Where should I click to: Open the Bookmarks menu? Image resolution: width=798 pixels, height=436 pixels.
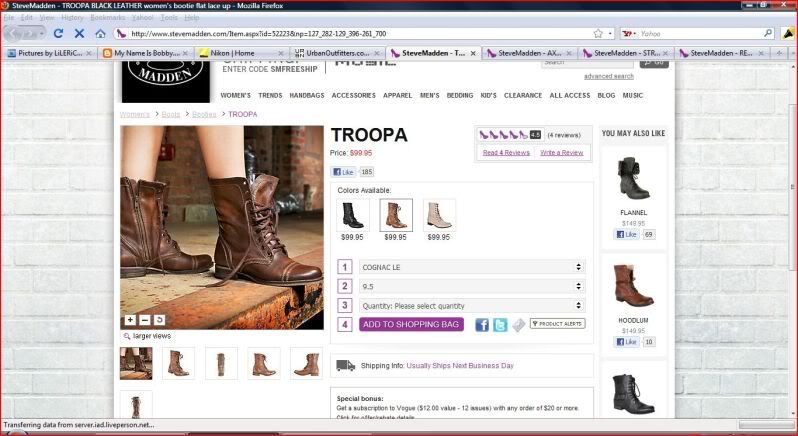coord(107,17)
